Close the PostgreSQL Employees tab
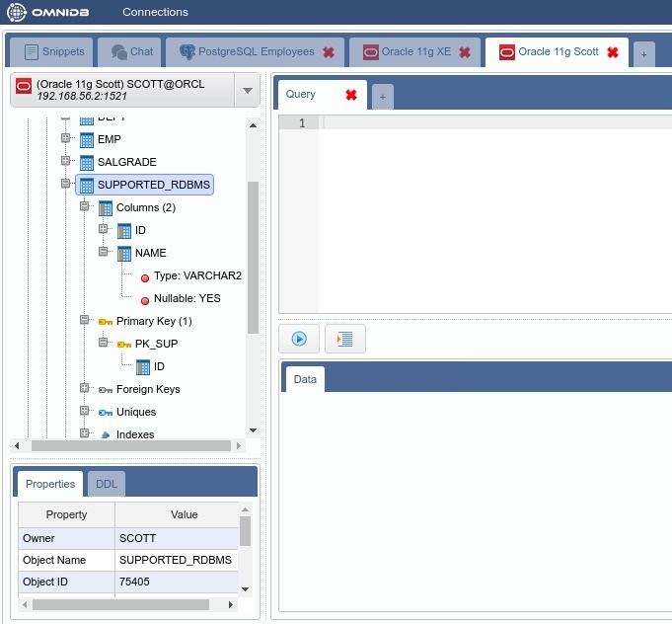Viewport: 672px width, 624px height. (x=329, y=52)
